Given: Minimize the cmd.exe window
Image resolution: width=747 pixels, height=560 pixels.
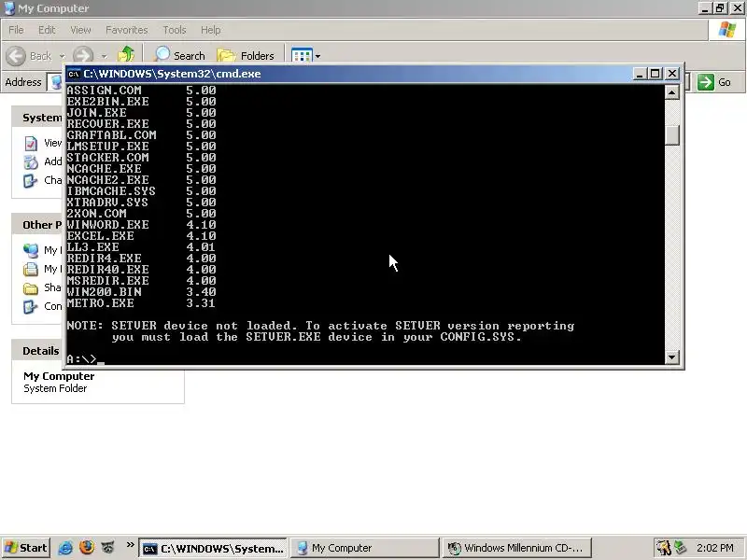Looking at the screenshot, I should 640,74.
